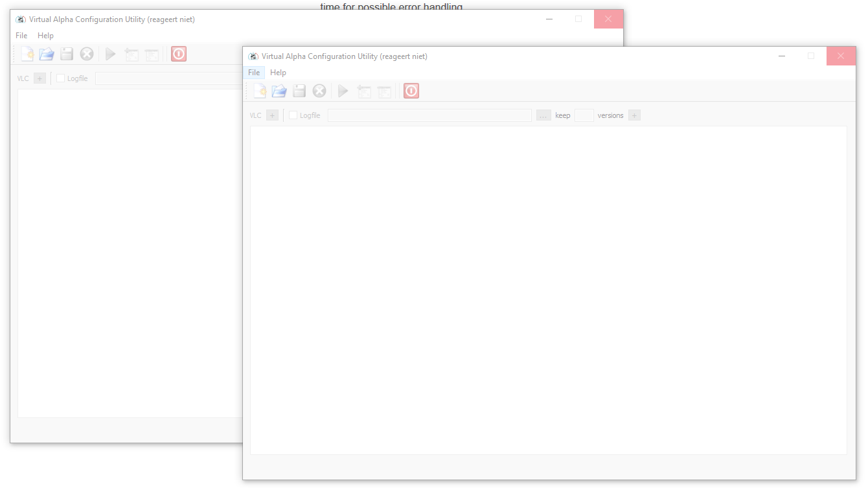The height and width of the screenshot is (488, 868).
Task: Click the New configuration icon in front window
Action: pyautogui.click(x=260, y=91)
